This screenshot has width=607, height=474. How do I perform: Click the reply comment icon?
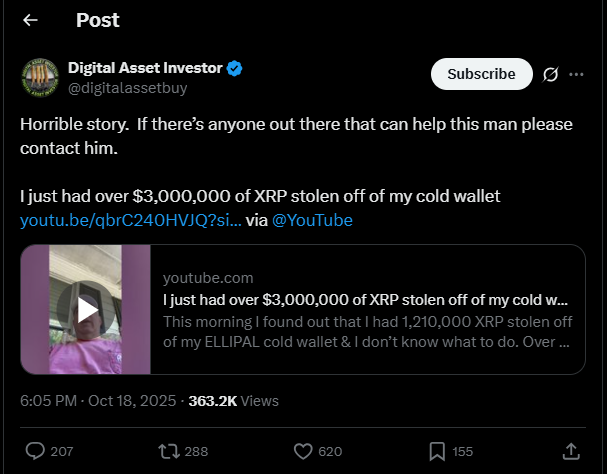point(35,451)
